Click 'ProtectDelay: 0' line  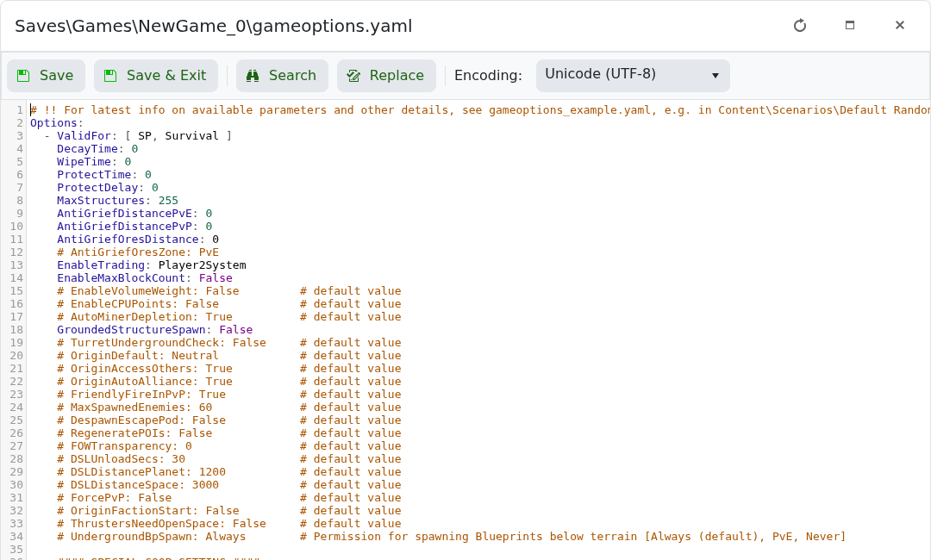pos(108,188)
